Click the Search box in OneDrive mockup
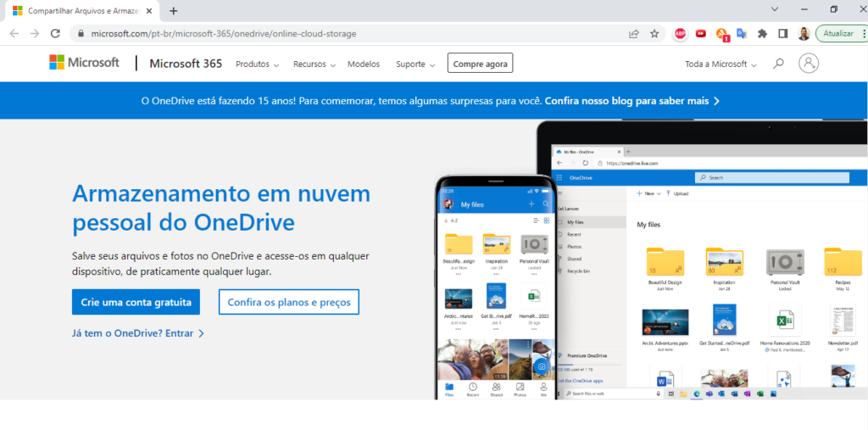This screenshot has height=430, width=868. [771, 178]
